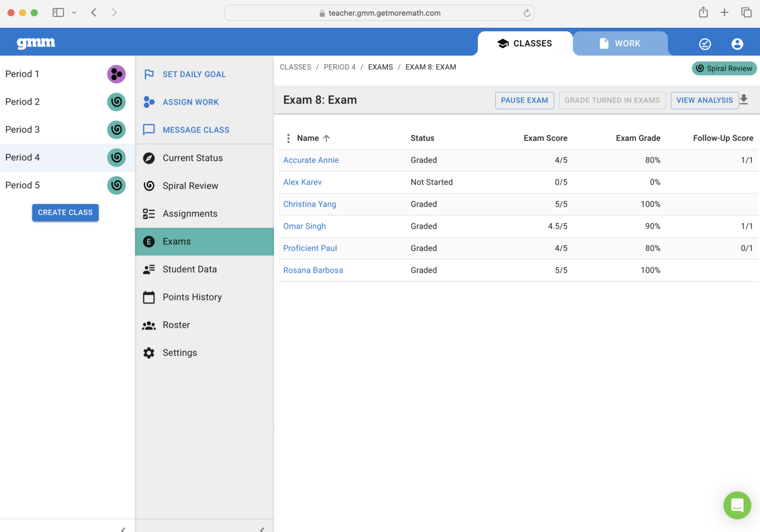Open the Points History calendar icon
Viewport: 760px width, 532px height.
148,297
